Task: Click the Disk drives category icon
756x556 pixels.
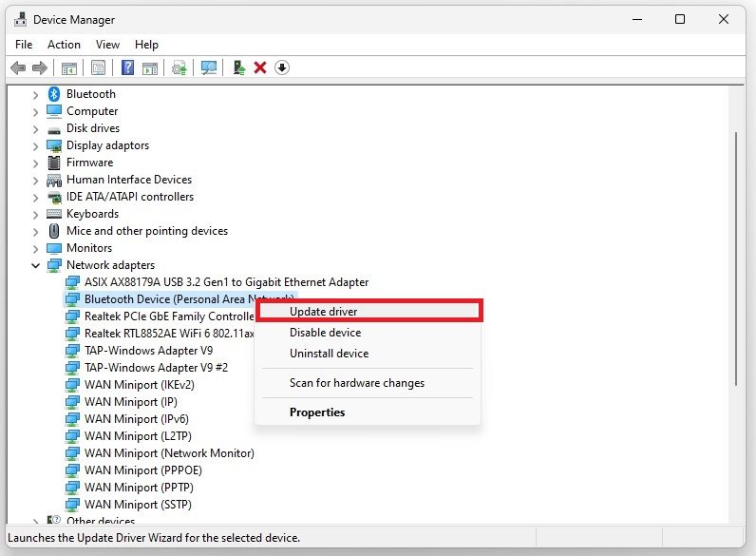Action: coord(54,129)
